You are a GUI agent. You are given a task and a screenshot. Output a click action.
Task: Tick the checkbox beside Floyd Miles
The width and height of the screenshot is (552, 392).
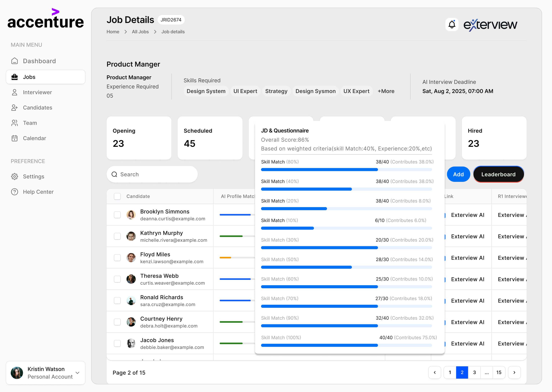(117, 258)
